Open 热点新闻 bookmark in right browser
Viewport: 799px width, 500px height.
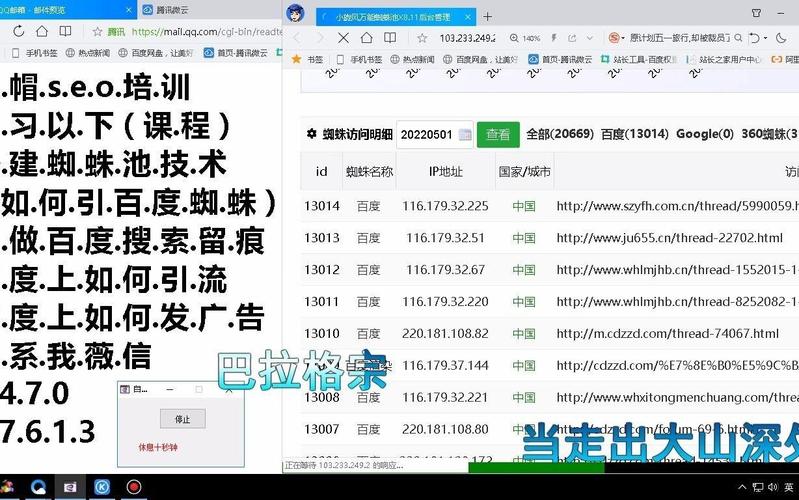412,59
